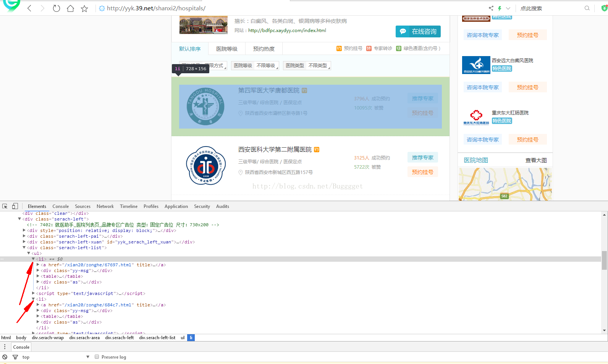Open the Security DevTools tab

pos(202,206)
